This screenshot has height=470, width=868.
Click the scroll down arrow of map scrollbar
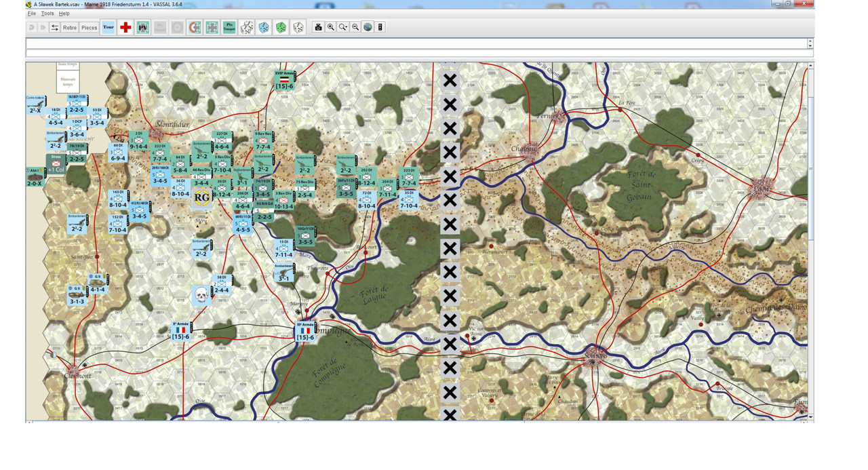click(810, 417)
